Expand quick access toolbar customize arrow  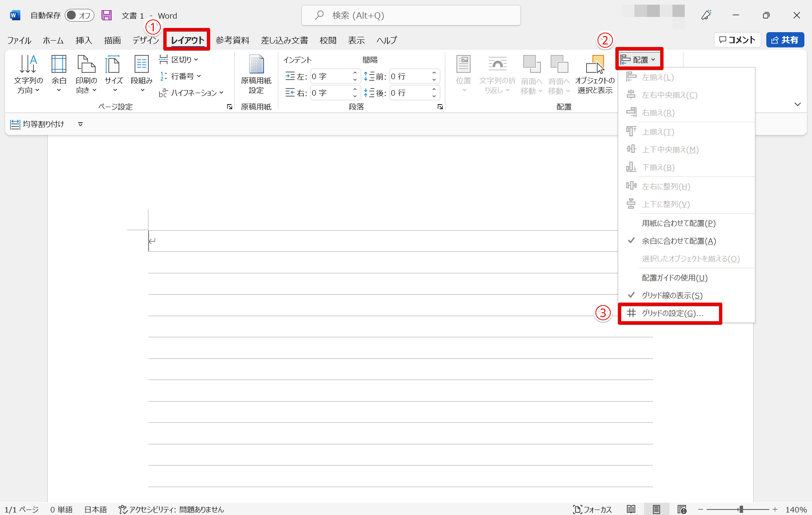point(80,124)
